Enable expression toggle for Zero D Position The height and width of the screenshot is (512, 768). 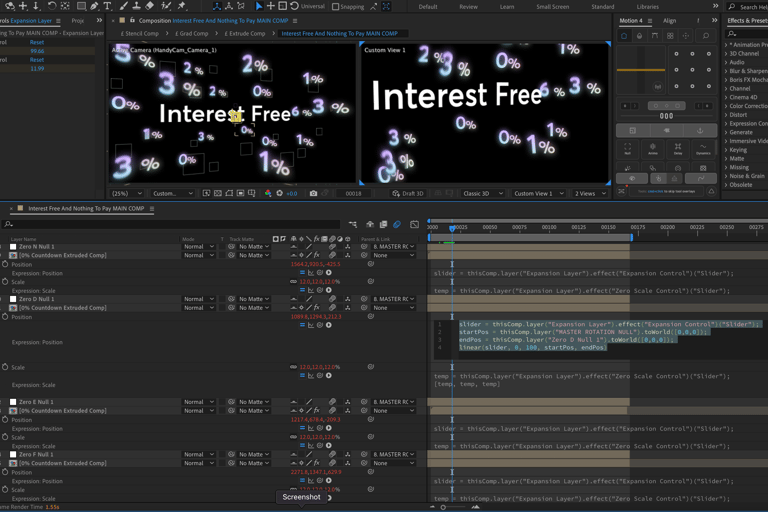302,325
